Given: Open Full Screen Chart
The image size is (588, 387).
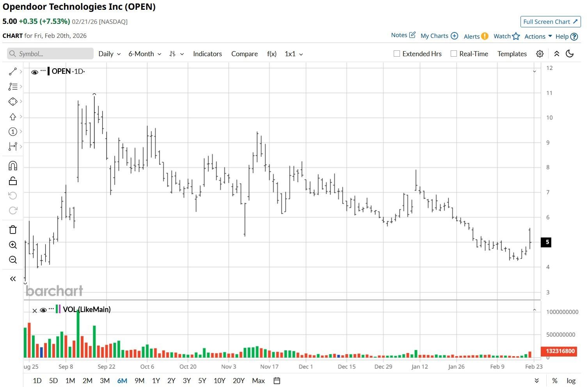Looking at the screenshot, I should click(551, 22).
